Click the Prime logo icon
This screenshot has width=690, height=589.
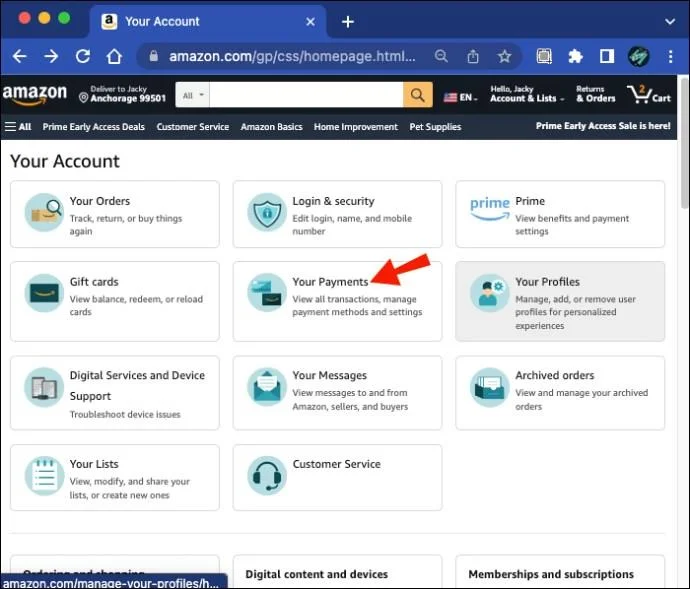pyautogui.click(x=490, y=209)
